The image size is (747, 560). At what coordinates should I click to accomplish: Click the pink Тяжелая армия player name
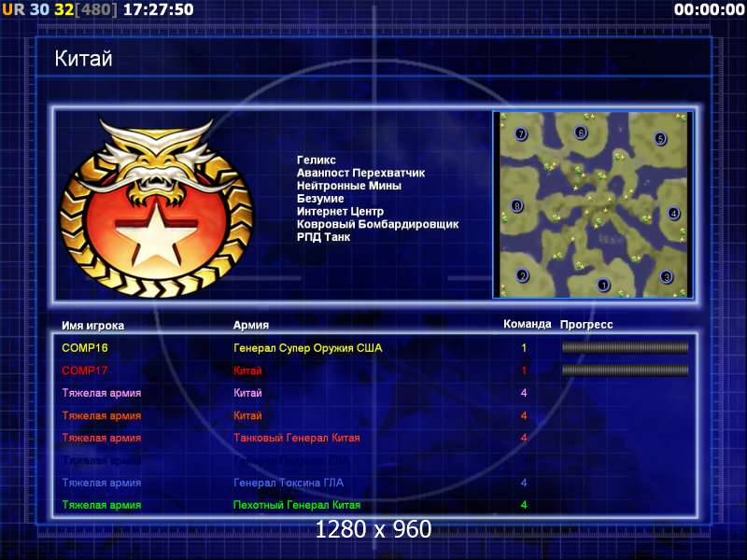(102, 393)
